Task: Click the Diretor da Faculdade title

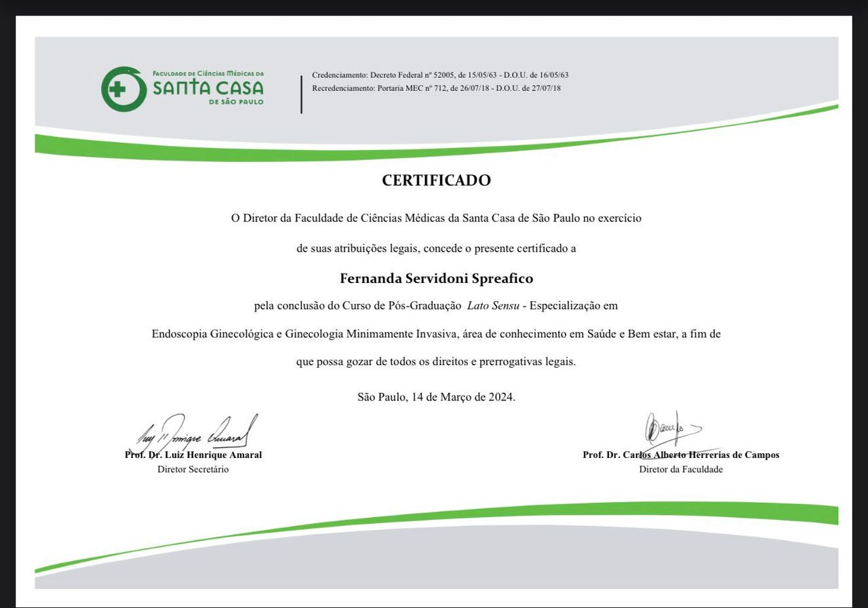Action: pyautogui.click(x=681, y=470)
